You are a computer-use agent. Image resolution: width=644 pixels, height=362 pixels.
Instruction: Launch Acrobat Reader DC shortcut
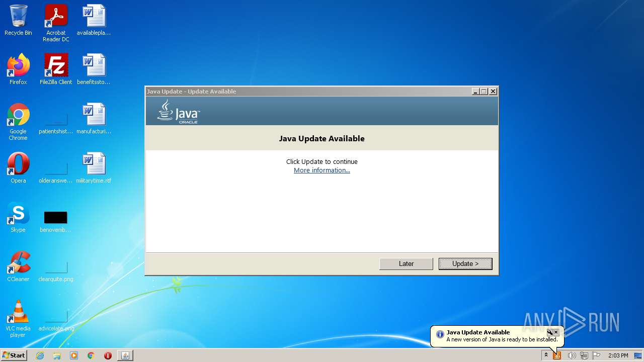point(56,23)
